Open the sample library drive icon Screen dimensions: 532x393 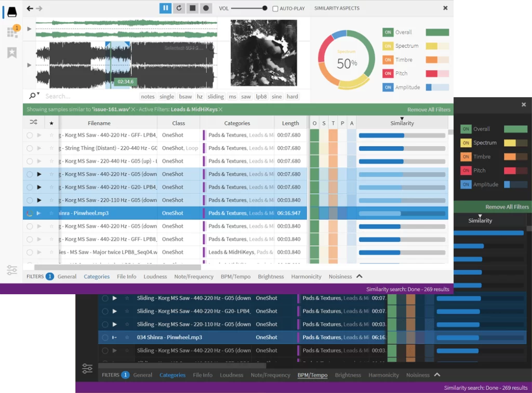[12, 12]
